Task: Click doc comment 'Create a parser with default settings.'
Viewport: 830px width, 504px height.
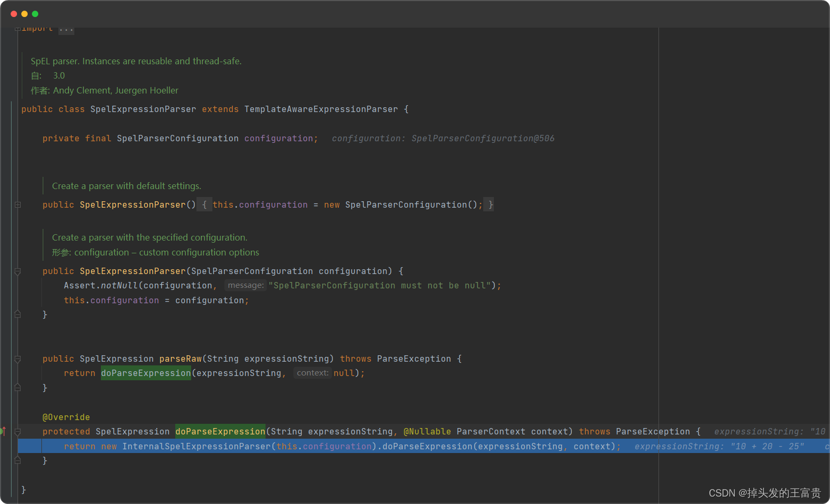Action: pyautogui.click(x=126, y=186)
